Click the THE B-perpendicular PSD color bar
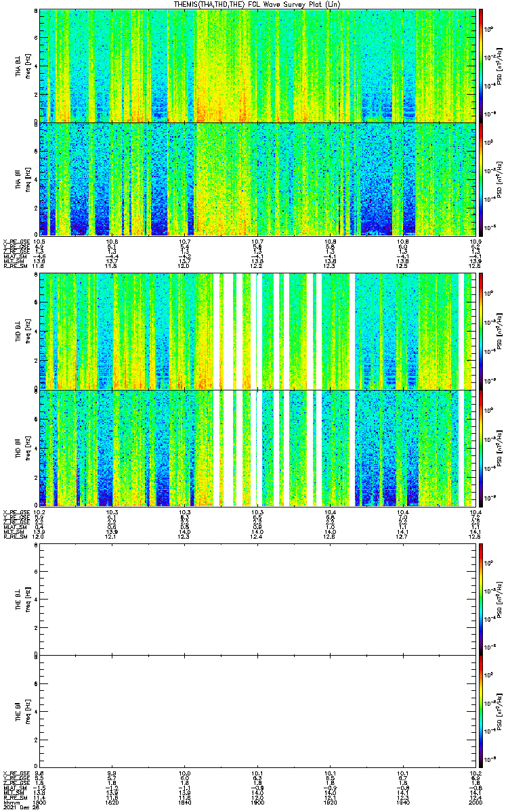Image resolution: width=508 pixels, height=812 pixels. (481, 598)
